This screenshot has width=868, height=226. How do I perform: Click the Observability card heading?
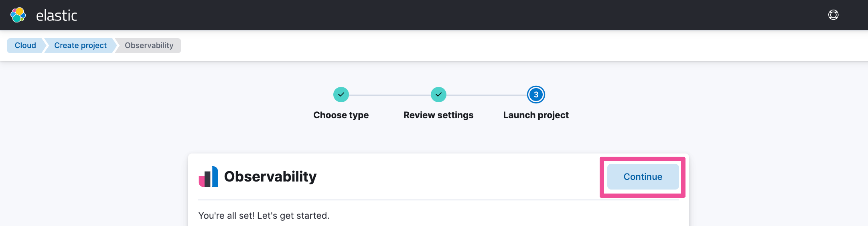point(270,177)
